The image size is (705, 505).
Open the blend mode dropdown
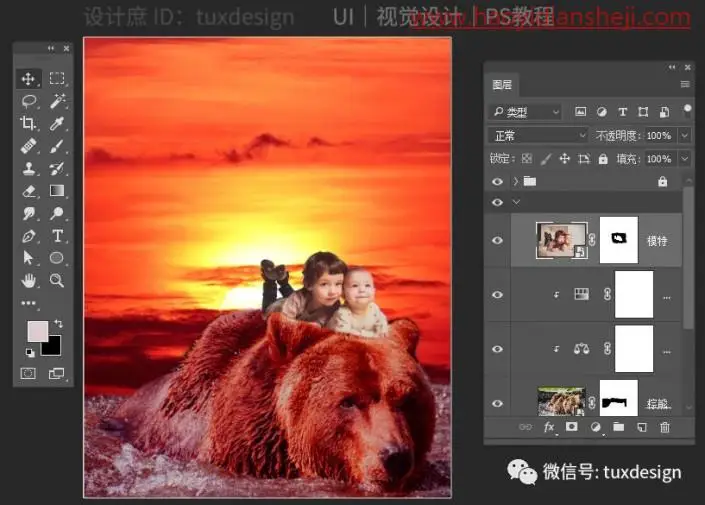[538, 135]
